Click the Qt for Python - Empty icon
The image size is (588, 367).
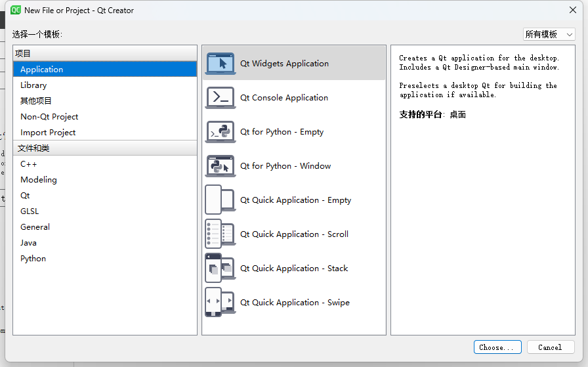[x=220, y=132]
